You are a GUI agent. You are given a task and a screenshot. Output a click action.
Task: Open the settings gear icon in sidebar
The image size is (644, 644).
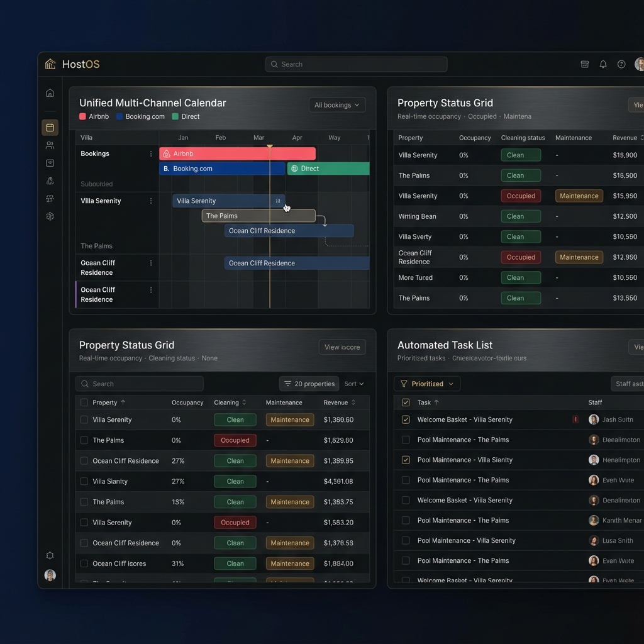tap(50, 216)
